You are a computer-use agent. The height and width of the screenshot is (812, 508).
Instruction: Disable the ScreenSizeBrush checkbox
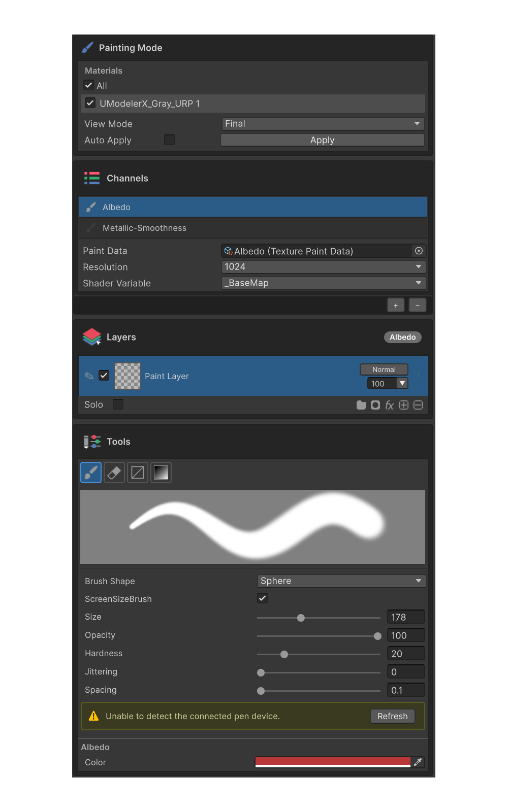263,598
